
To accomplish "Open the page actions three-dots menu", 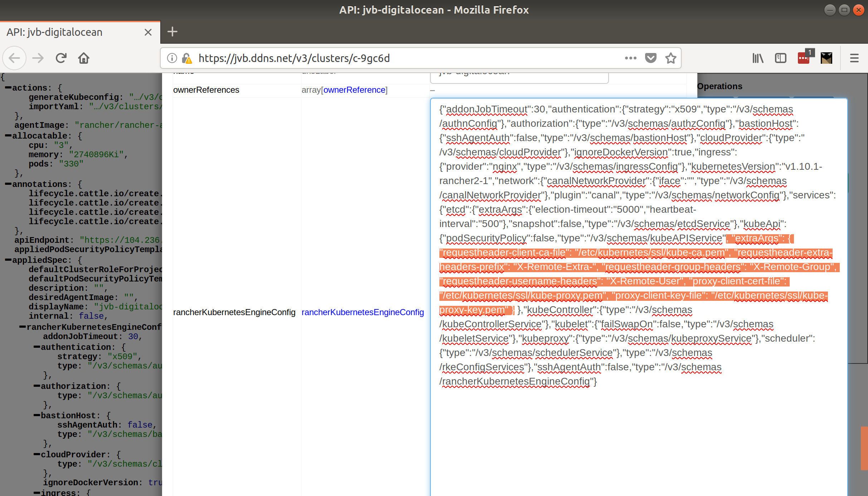I will (630, 58).
